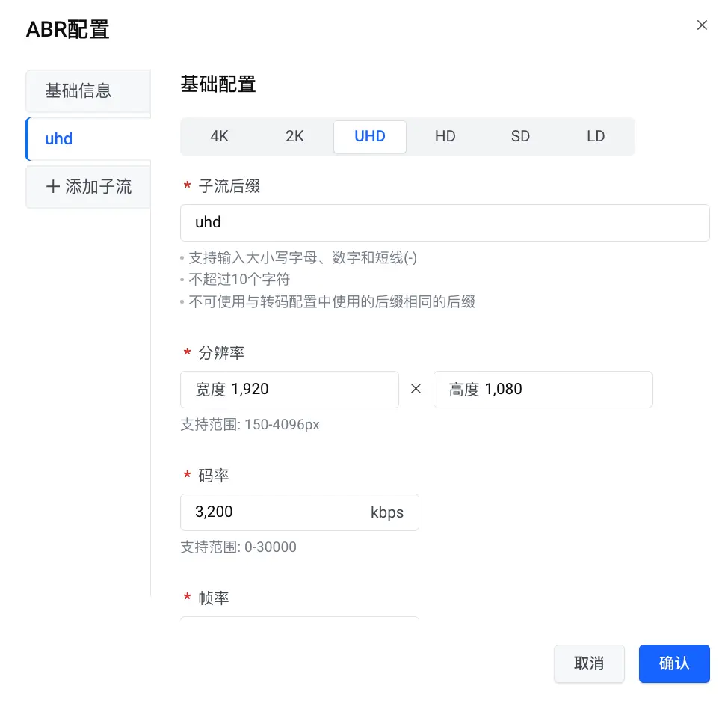This screenshot has height=703, width=728.
Task: Choose the SD preset
Action: [520, 136]
